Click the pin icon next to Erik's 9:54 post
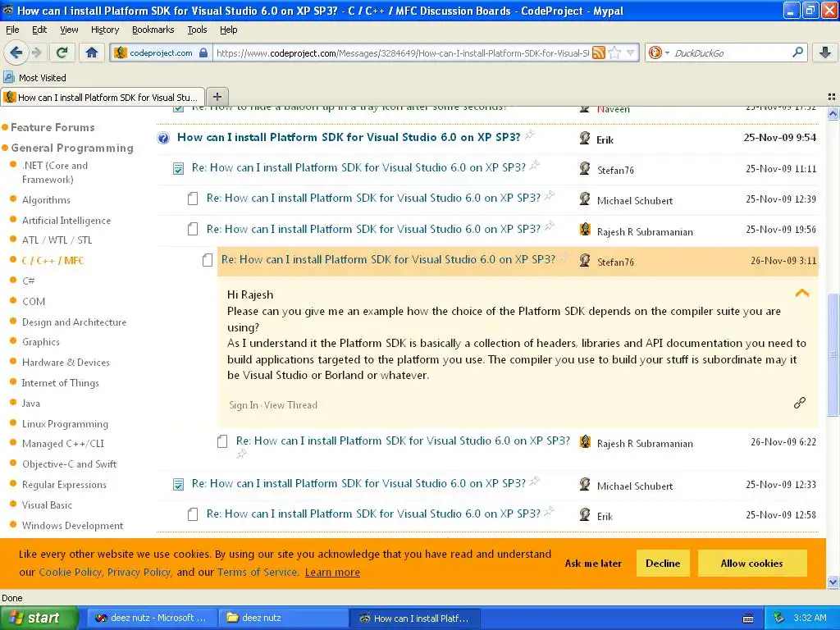 [x=530, y=135]
